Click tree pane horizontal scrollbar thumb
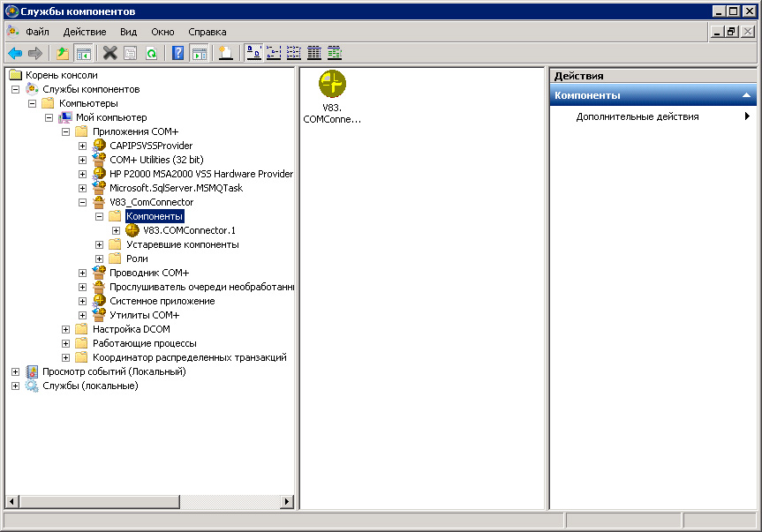The image size is (762, 532). (x=100, y=501)
